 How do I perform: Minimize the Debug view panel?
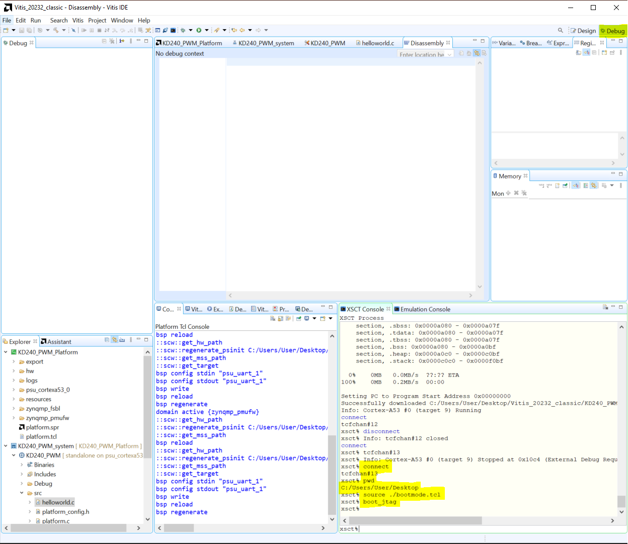pos(138,40)
